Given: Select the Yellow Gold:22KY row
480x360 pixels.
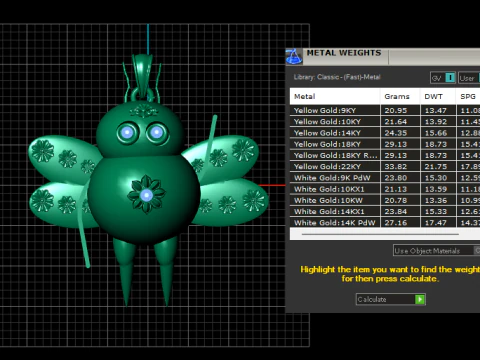Looking at the screenshot, I should pos(385,166).
